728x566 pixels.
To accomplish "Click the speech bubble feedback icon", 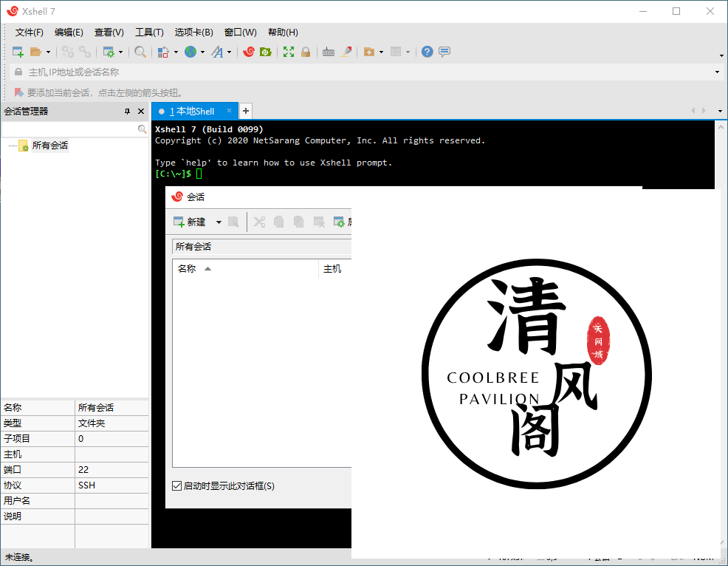I will (x=444, y=52).
